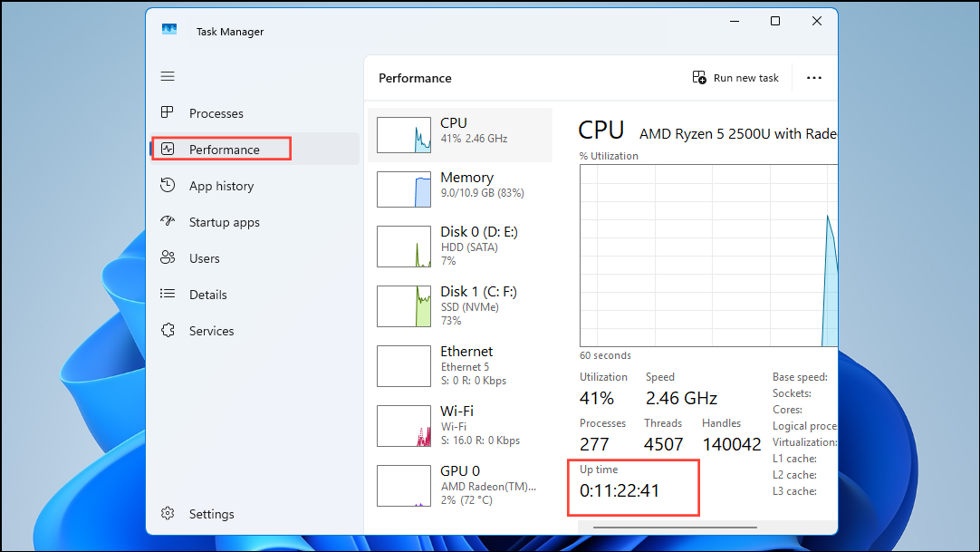Viewport: 980px width, 552px height.
Task: Click the AMD Ryzen 5 2500U name
Action: [737, 134]
